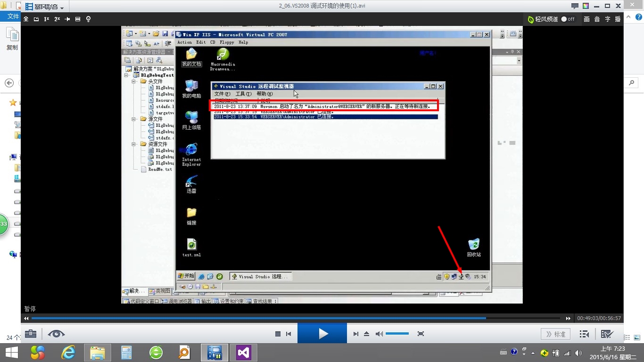Show the playlist panel icon

pyautogui.click(x=584, y=334)
